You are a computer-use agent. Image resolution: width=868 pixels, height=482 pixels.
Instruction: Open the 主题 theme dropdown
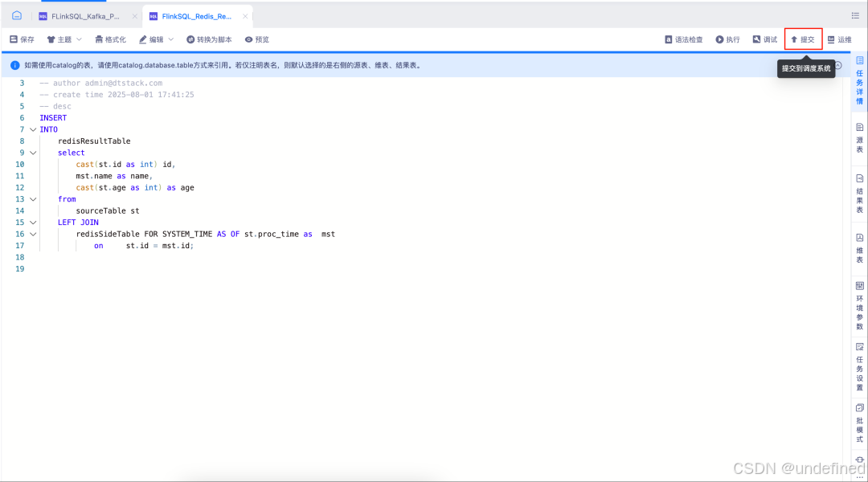(x=64, y=39)
